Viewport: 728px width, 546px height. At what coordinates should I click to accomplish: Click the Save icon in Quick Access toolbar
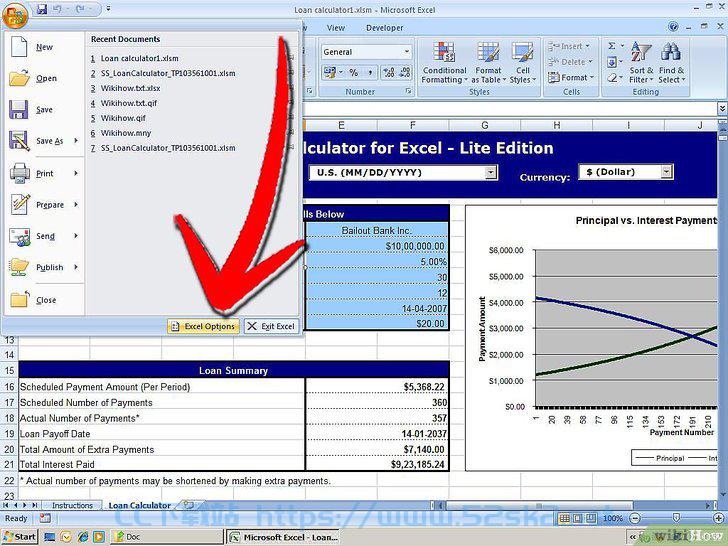[x=42, y=9]
